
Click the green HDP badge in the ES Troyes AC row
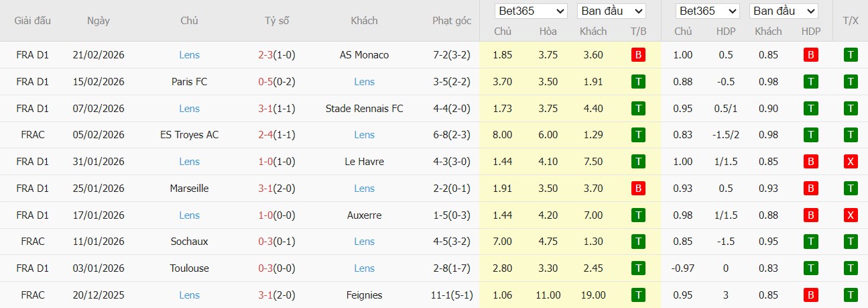(811, 135)
